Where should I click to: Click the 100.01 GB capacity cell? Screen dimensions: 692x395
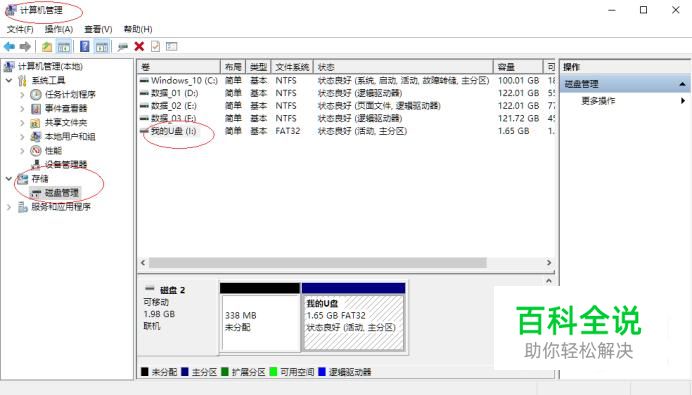click(x=519, y=80)
